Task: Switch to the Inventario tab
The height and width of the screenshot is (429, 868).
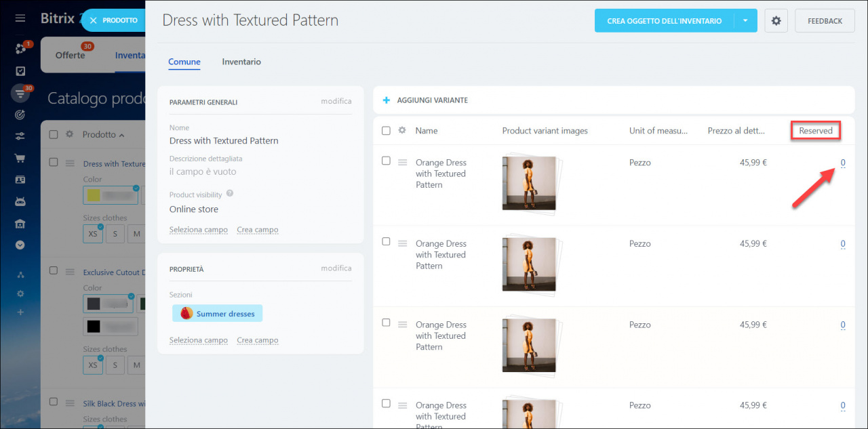Action: pyautogui.click(x=241, y=62)
